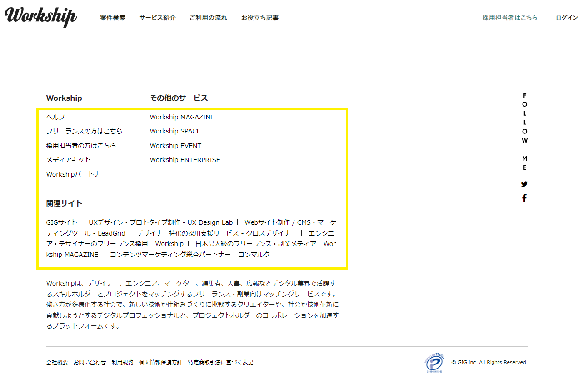
Task: Open the GIGサイト related link
Action: point(62,222)
